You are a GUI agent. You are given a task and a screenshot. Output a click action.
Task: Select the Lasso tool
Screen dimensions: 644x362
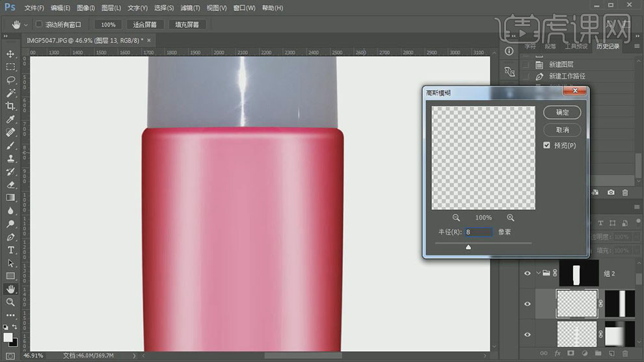(10, 80)
